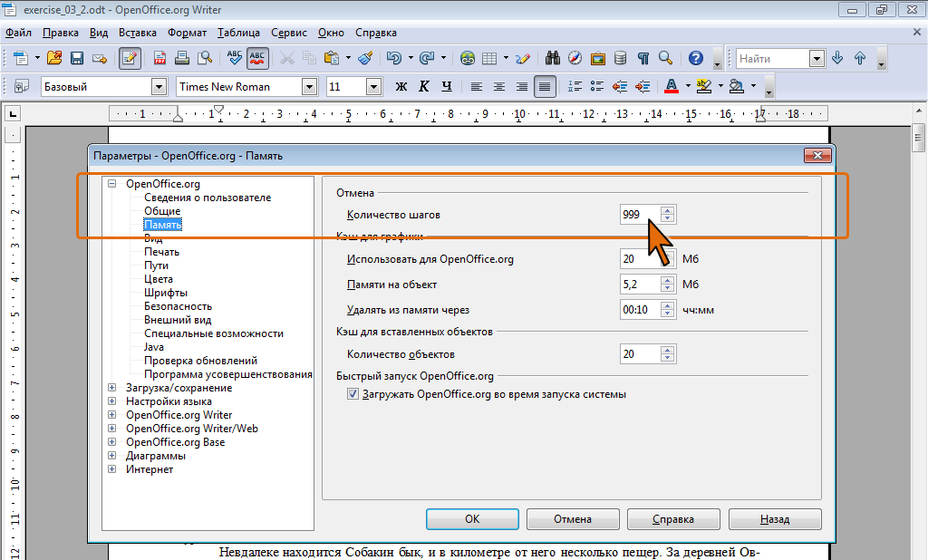
Task: Open the Times New Roman font dropdown
Action: (x=310, y=87)
